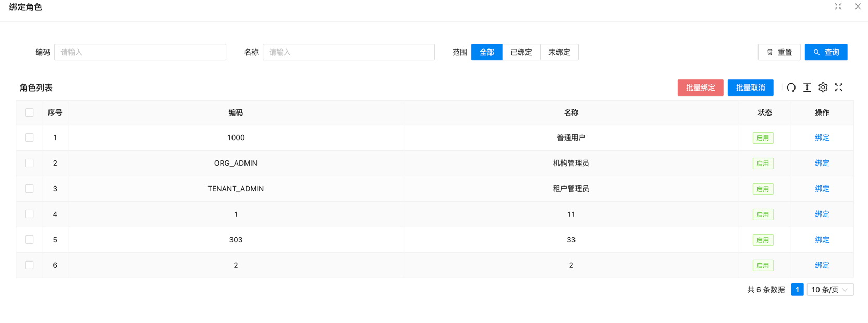Expand the role table to fullscreen
The height and width of the screenshot is (323, 868).
click(839, 88)
